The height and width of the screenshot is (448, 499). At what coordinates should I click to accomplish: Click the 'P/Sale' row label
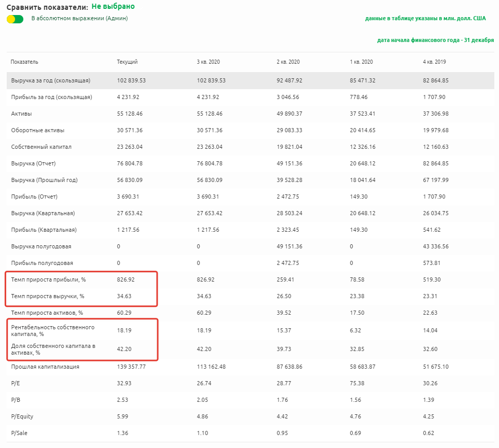point(20,433)
